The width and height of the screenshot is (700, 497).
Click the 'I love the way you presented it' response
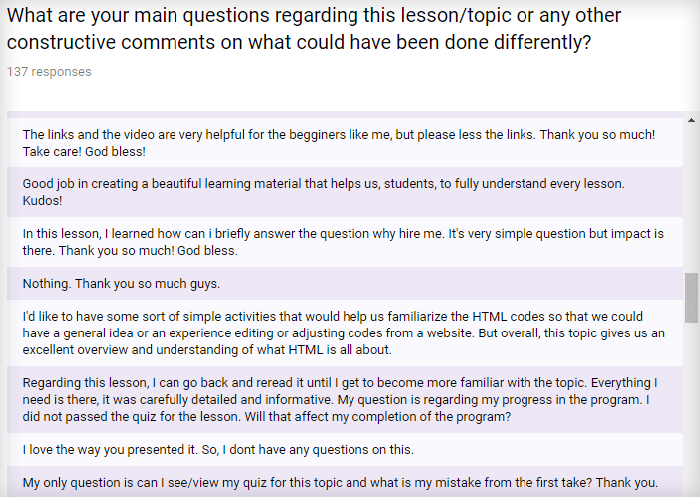pyautogui.click(x=345, y=450)
